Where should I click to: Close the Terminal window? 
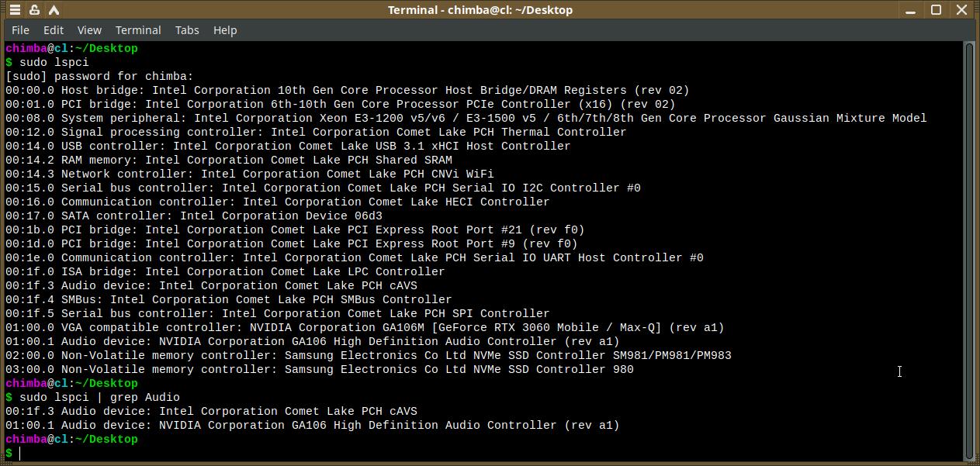pos(962,10)
